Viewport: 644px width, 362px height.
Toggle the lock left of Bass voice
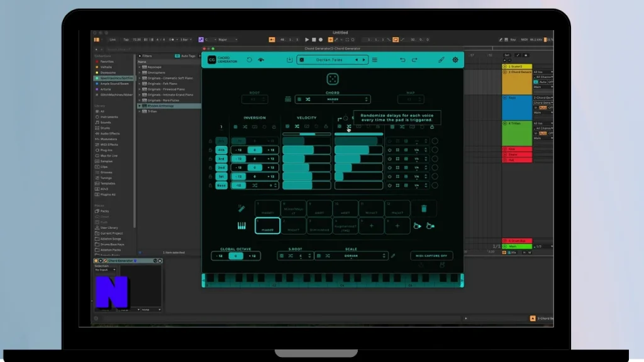pyautogui.click(x=210, y=185)
